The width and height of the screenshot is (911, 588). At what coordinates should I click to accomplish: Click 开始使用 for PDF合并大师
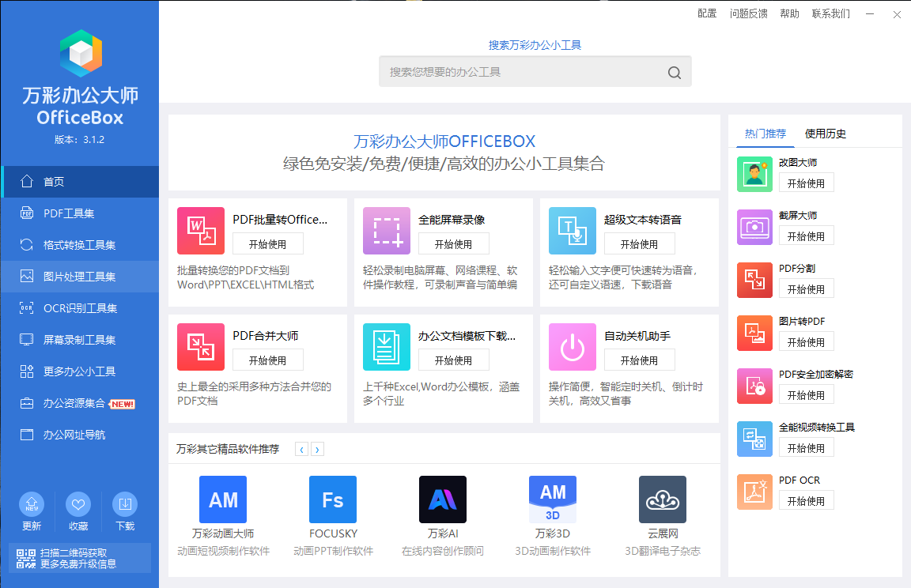[x=268, y=359]
